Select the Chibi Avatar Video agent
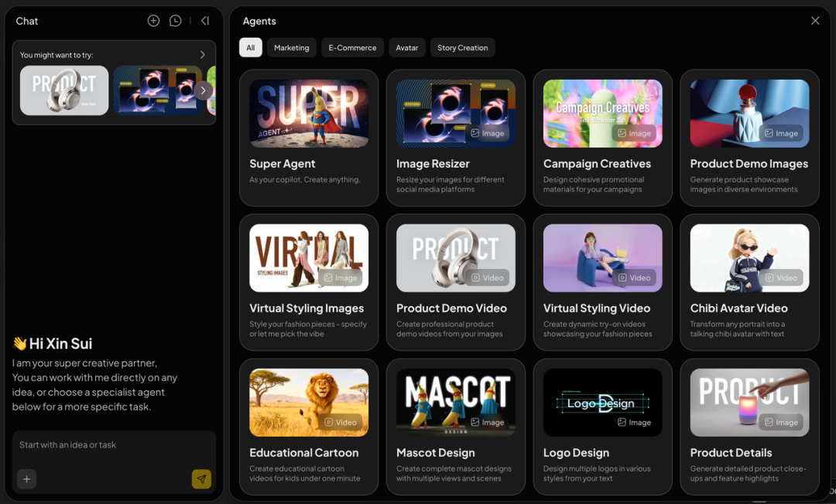This screenshot has height=504, width=836. pyautogui.click(x=749, y=282)
